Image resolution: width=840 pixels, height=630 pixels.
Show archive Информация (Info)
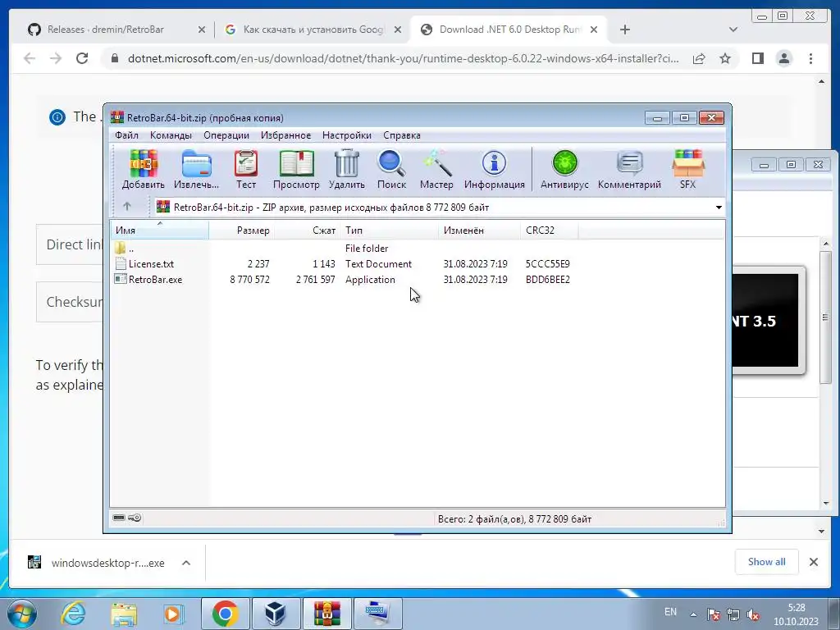(x=495, y=170)
